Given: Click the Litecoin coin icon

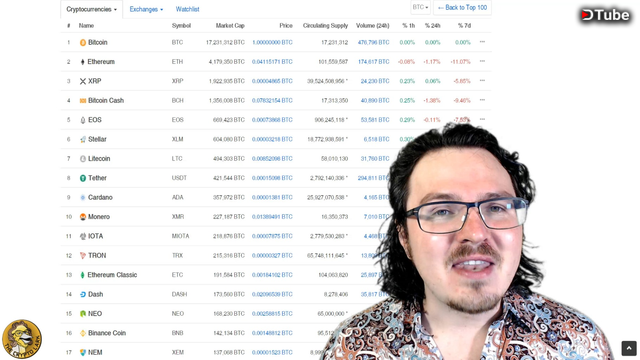Looking at the screenshot, I should point(83,159).
